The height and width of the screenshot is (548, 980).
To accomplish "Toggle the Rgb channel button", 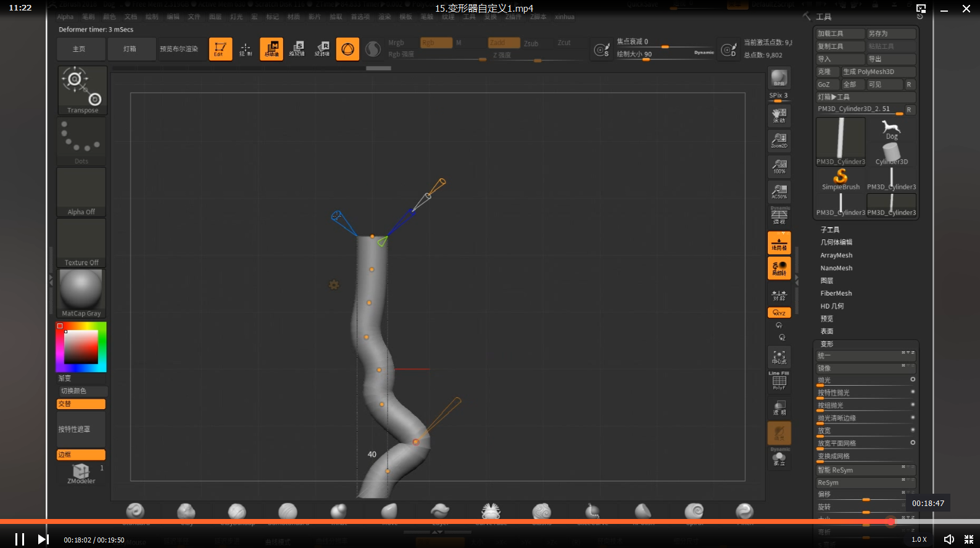I will click(x=436, y=43).
